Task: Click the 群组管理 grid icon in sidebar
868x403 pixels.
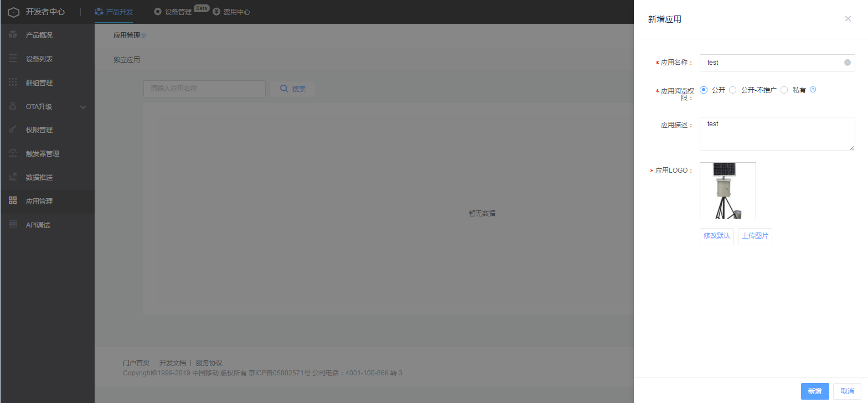Action: coord(13,82)
